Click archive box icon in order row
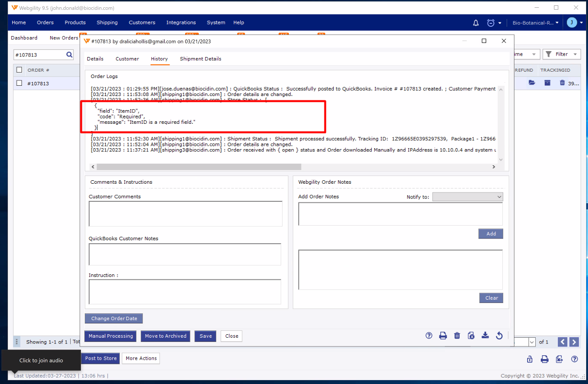The image size is (588, 384). 547,83
